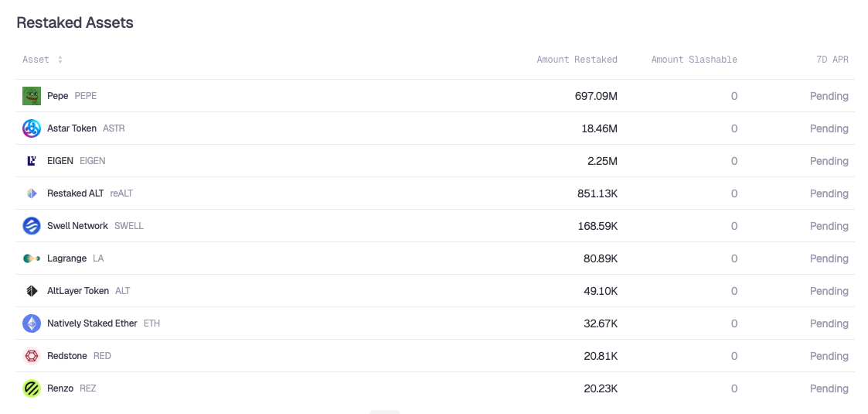Viewport: 868px width, 414px height.
Task: Select the Pepe 697.09M restaked amount
Action: (596, 96)
